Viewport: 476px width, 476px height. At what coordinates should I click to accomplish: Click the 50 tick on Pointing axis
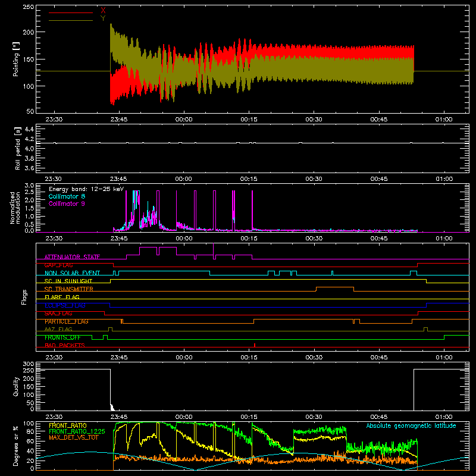click(30, 111)
